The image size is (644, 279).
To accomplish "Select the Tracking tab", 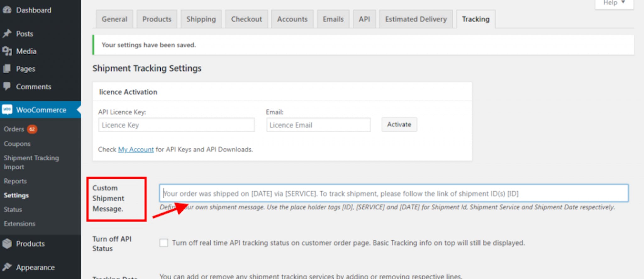I will coord(476,19).
